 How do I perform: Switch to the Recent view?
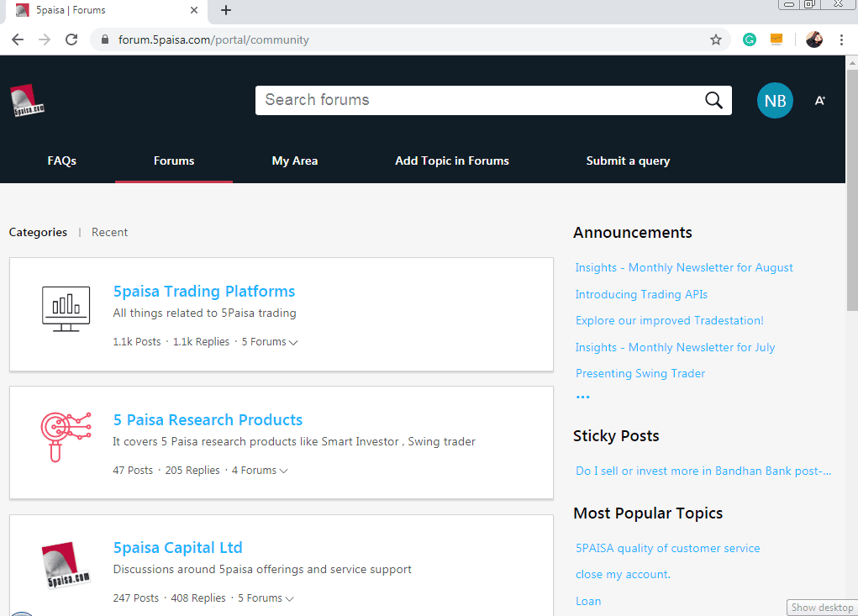(109, 233)
